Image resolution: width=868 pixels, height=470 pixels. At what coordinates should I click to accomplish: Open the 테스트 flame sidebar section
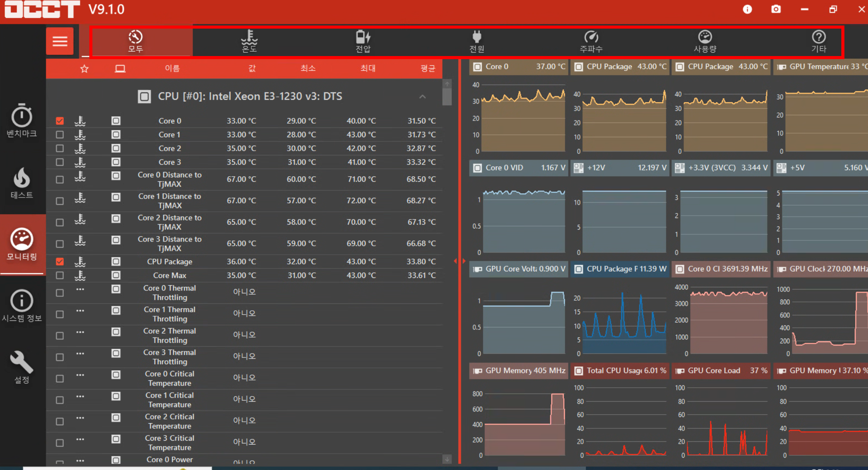22,183
